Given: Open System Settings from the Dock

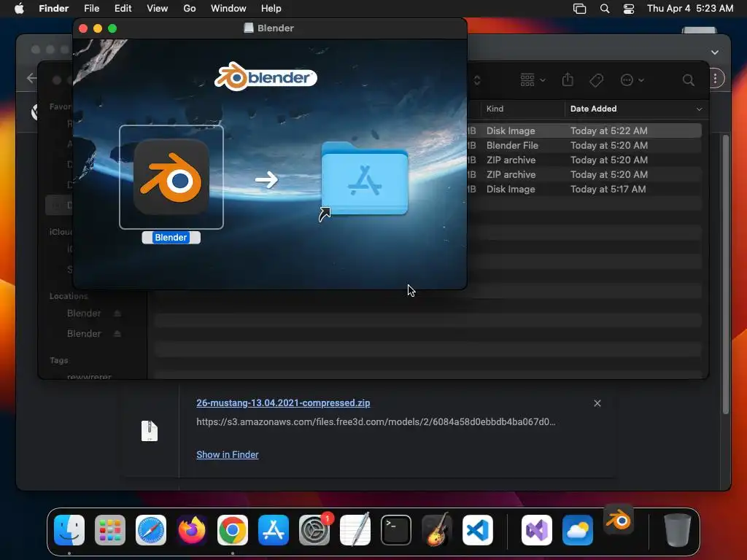Looking at the screenshot, I should [x=314, y=530].
